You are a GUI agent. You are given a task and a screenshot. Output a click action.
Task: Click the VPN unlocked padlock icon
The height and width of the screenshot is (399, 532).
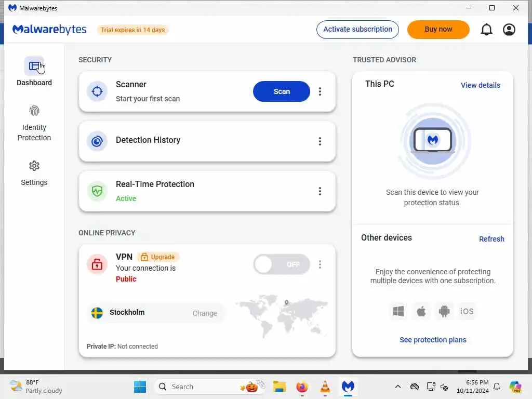coord(97,264)
